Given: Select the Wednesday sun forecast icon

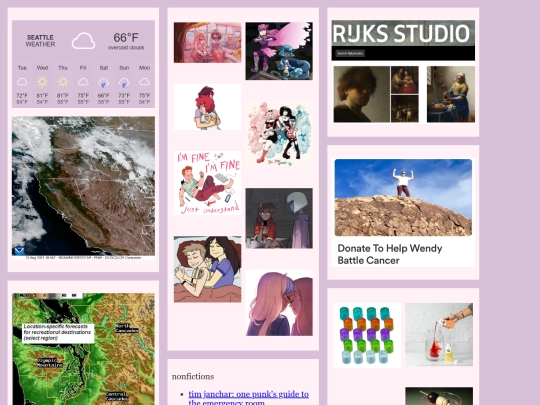Looking at the screenshot, I should [42, 82].
